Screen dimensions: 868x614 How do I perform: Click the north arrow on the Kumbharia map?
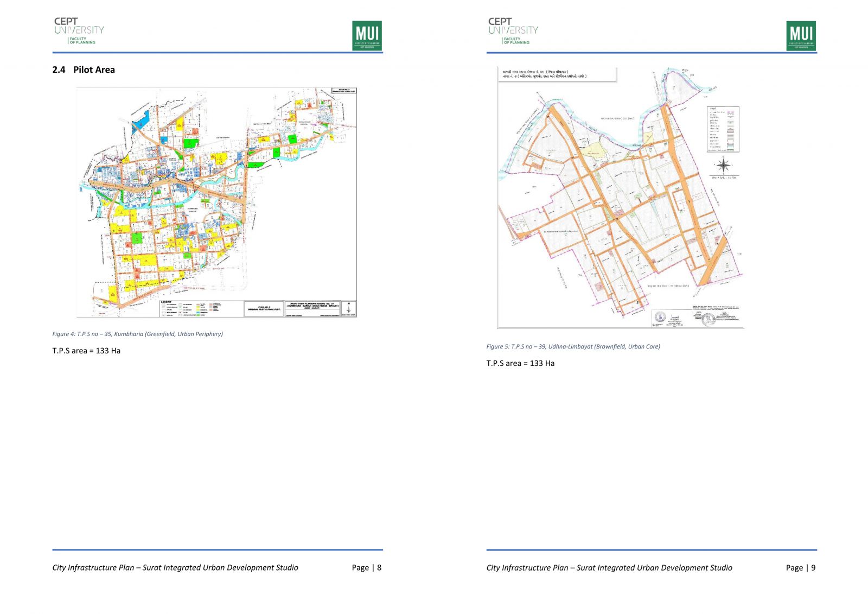click(x=348, y=308)
